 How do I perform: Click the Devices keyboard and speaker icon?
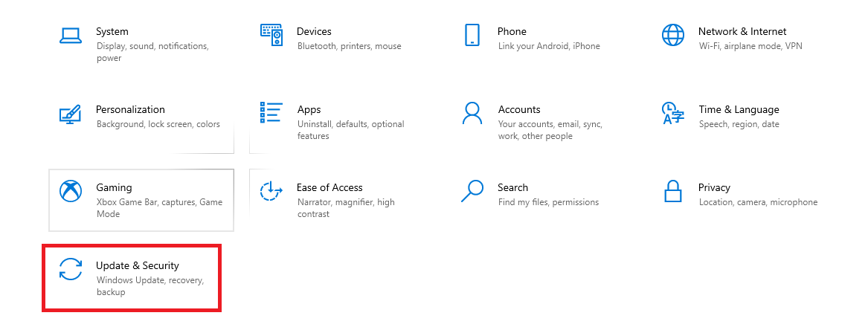click(271, 35)
